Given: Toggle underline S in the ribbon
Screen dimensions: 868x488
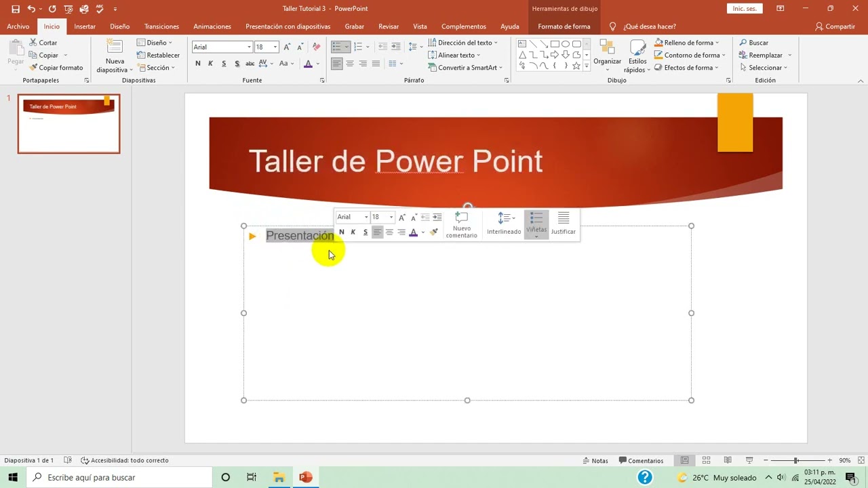Looking at the screenshot, I should tap(224, 64).
